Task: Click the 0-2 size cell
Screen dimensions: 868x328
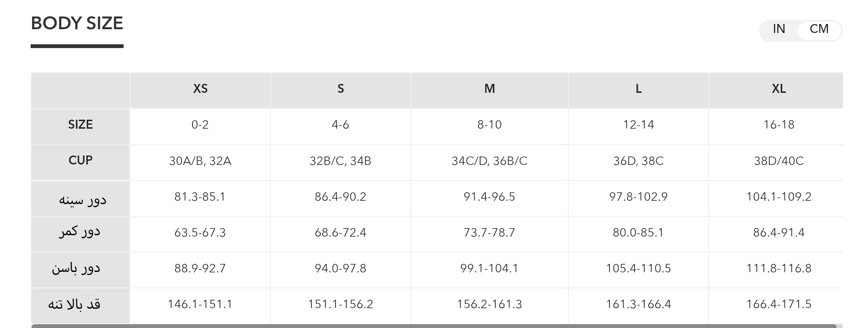Action: point(200,125)
